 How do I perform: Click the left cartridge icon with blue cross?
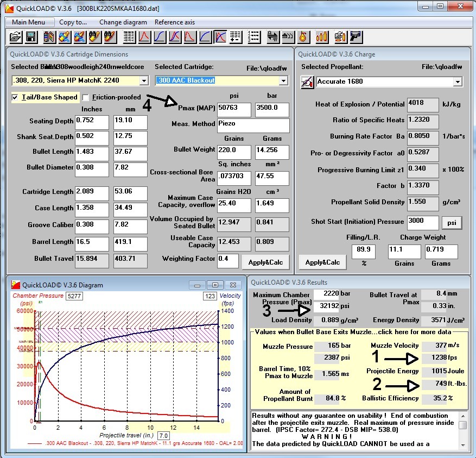pyautogui.click(x=65, y=37)
